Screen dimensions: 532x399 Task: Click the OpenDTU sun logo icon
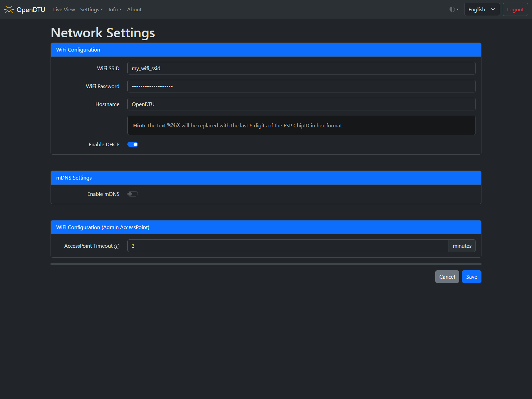point(9,9)
